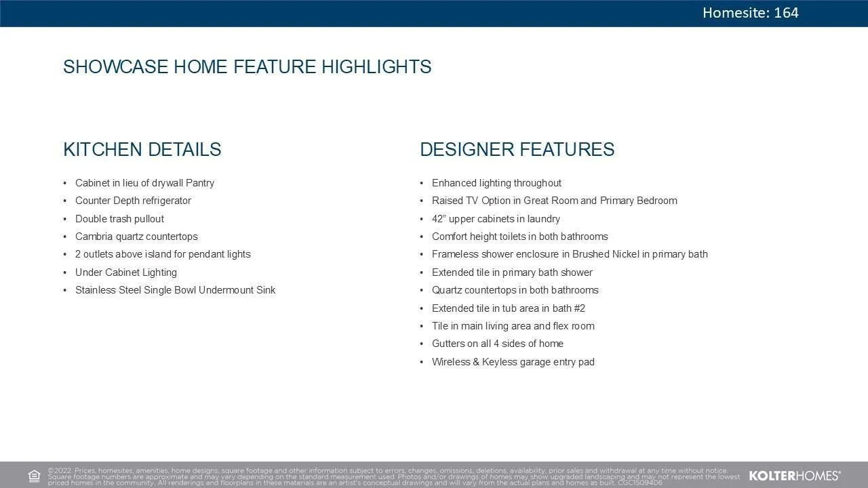Select the Homesite: 164 label
The image size is (868, 488).
point(750,13)
